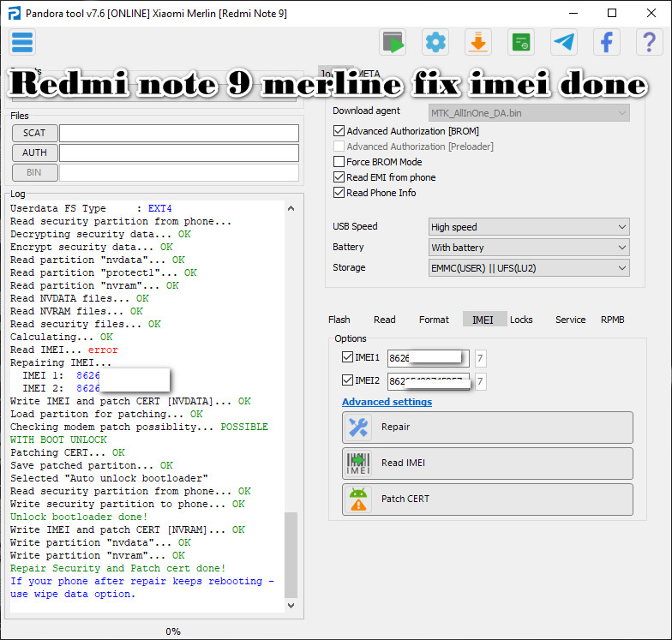The height and width of the screenshot is (640, 672).
Task: Click the Repair button
Action: pos(487,427)
